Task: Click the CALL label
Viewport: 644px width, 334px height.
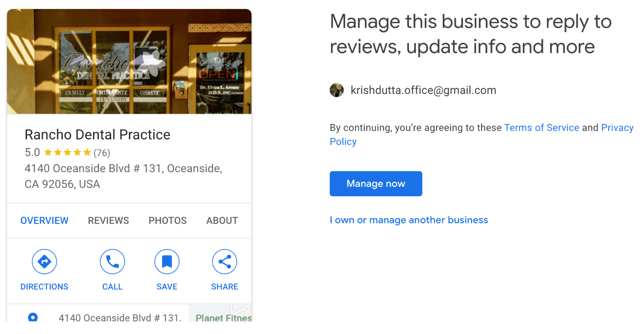Action: click(112, 287)
